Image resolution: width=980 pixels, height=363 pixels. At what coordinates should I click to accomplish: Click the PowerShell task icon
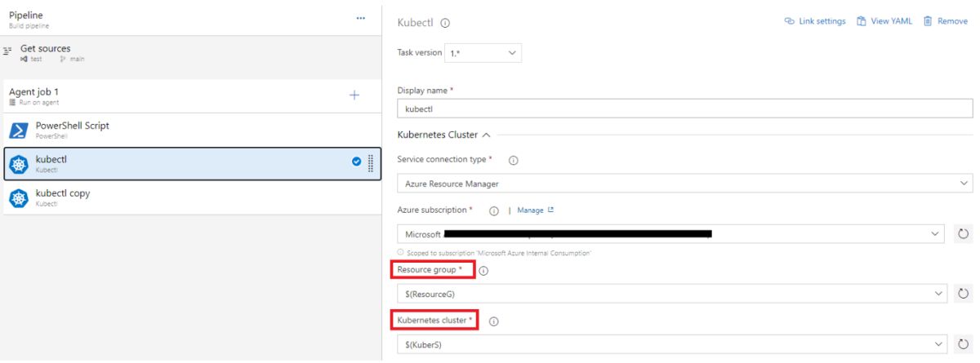click(18, 131)
